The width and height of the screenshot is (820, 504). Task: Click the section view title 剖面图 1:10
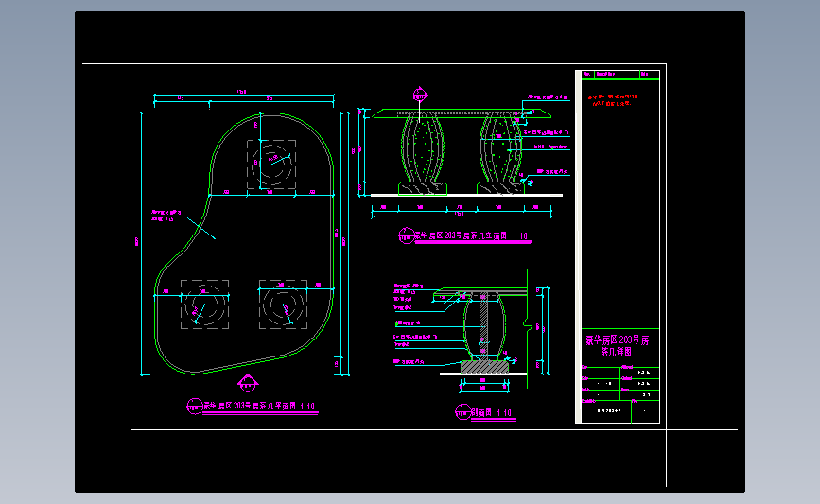(492, 412)
